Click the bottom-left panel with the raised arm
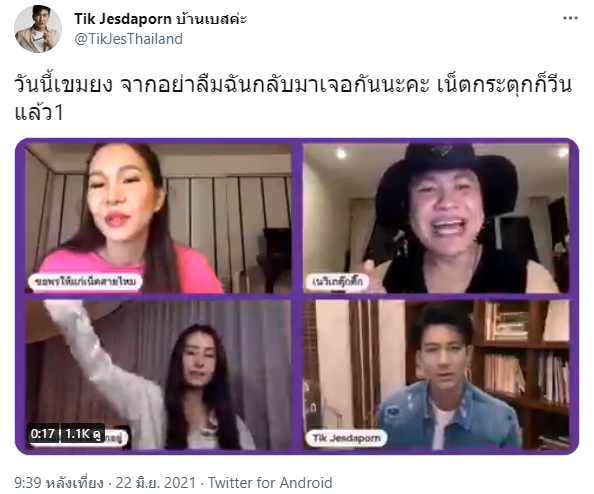Image resolution: width=594 pixels, height=494 pixels. coord(158,375)
